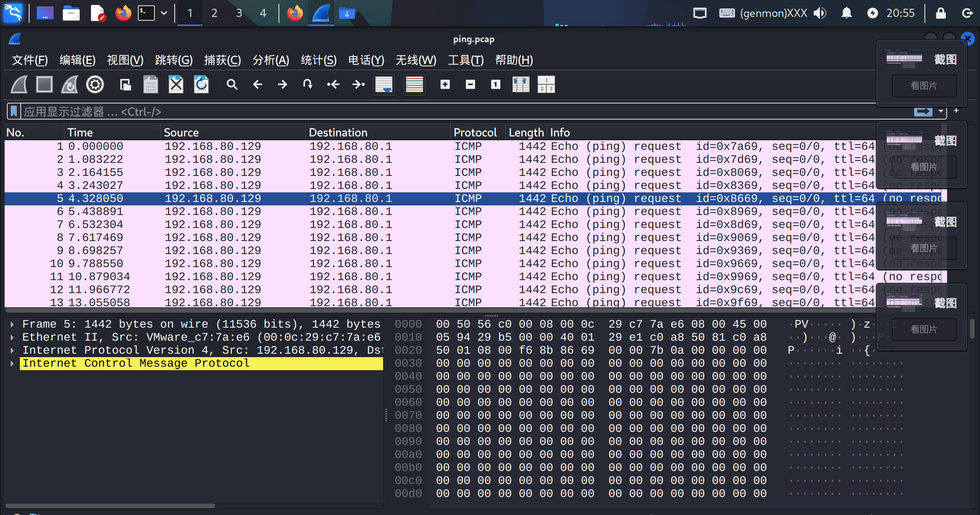
Task: Click the stop capture square icon
Action: 44,84
